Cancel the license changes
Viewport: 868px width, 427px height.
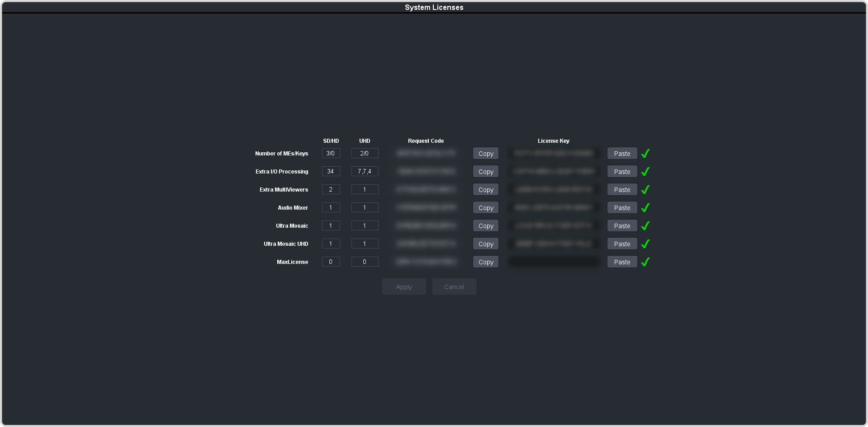(x=454, y=287)
